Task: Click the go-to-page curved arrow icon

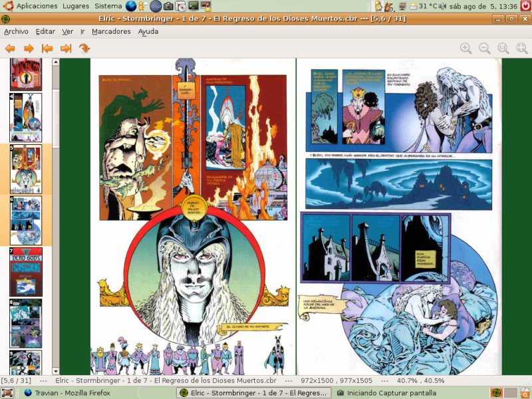Action: [x=84, y=49]
